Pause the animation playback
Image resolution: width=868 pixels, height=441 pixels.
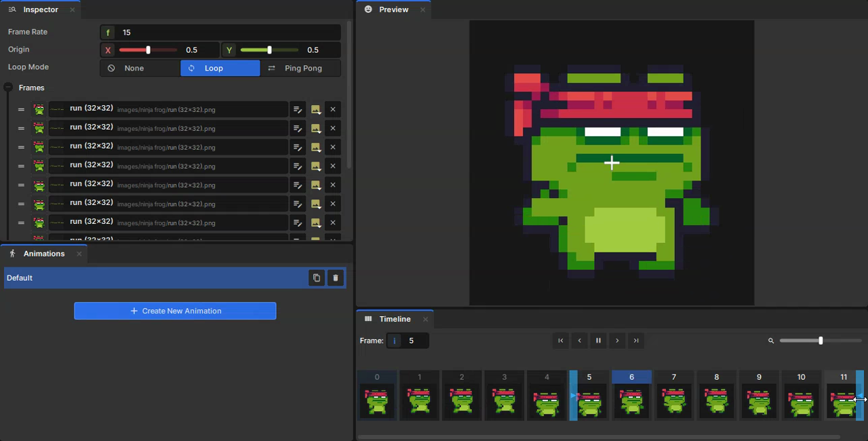coord(598,341)
